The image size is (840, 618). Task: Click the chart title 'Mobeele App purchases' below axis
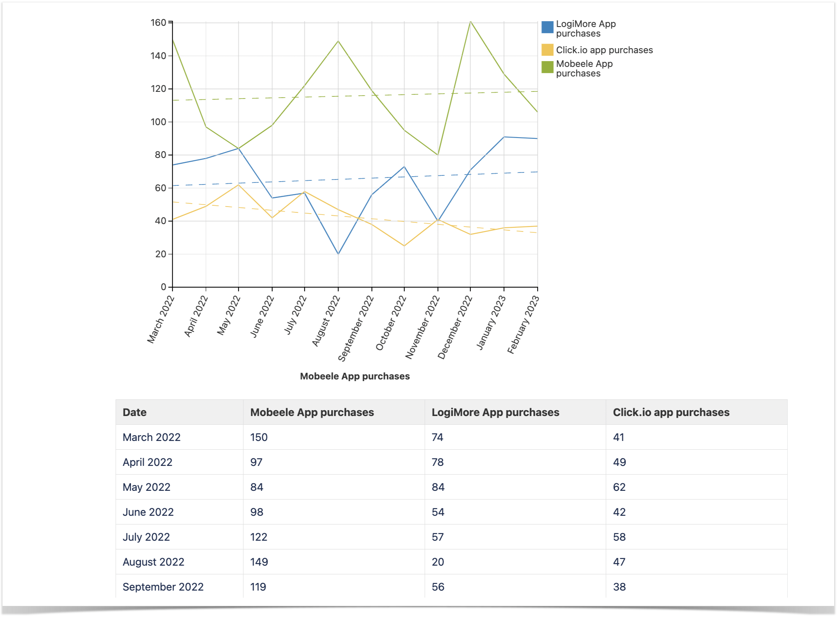coord(355,376)
